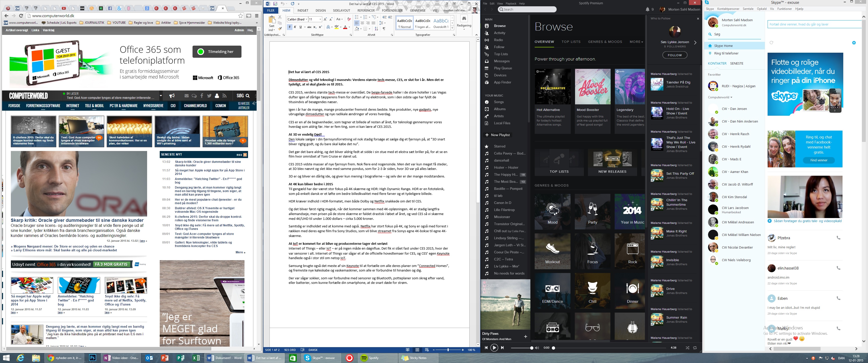Switch to SENESTE tab in Skype
The width and height of the screenshot is (868, 363).
(x=737, y=63)
